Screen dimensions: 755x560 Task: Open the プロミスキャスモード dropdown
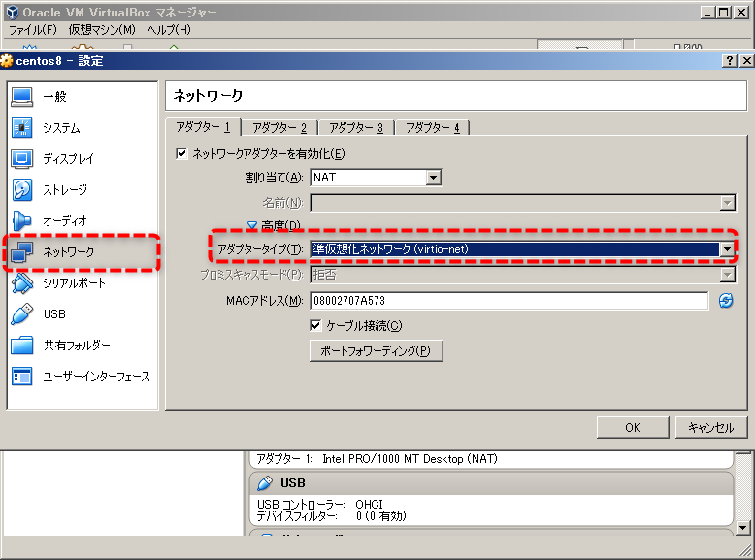pos(523,275)
